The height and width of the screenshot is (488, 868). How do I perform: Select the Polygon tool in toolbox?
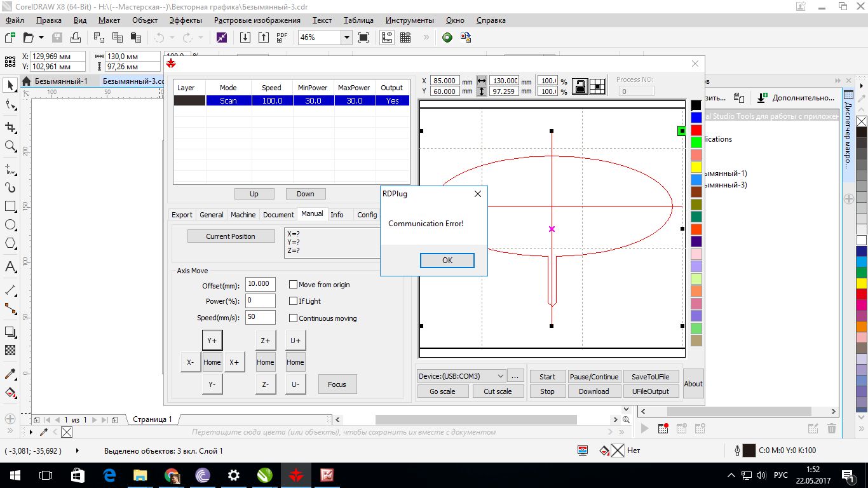coord(10,243)
